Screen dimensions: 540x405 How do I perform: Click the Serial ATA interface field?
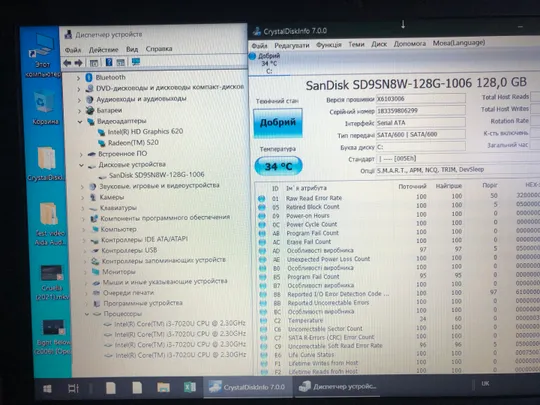pos(420,123)
